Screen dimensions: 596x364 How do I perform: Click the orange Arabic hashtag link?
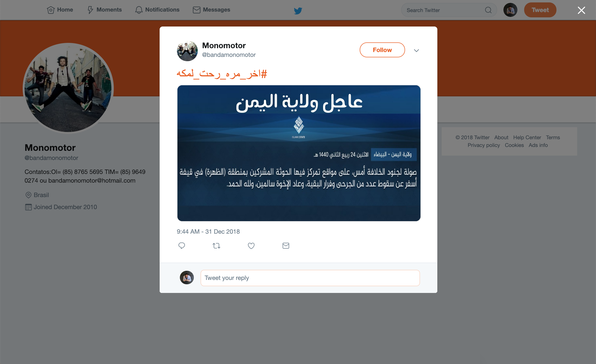coord(222,73)
